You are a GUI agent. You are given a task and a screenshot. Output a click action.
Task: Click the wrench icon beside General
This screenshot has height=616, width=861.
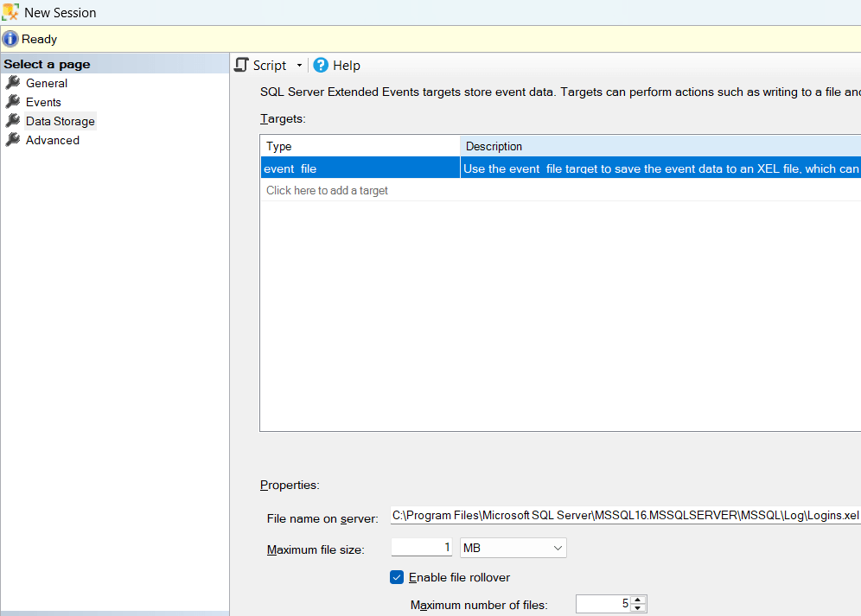[13, 83]
